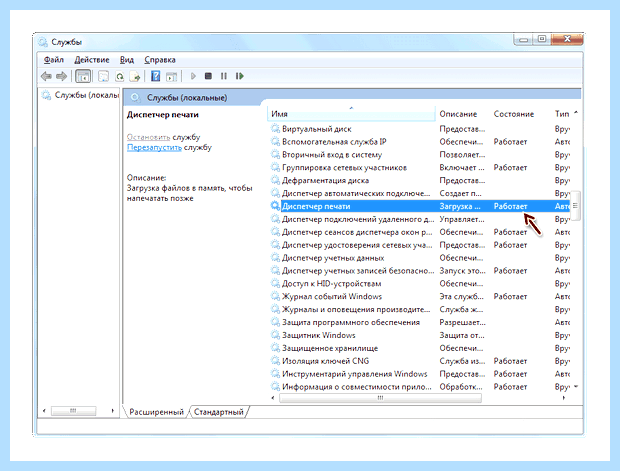Image resolution: width=620 pixels, height=471 pixels.
Task: Click the services list horizontal scrollbar thumb
Action: (380, 398)
